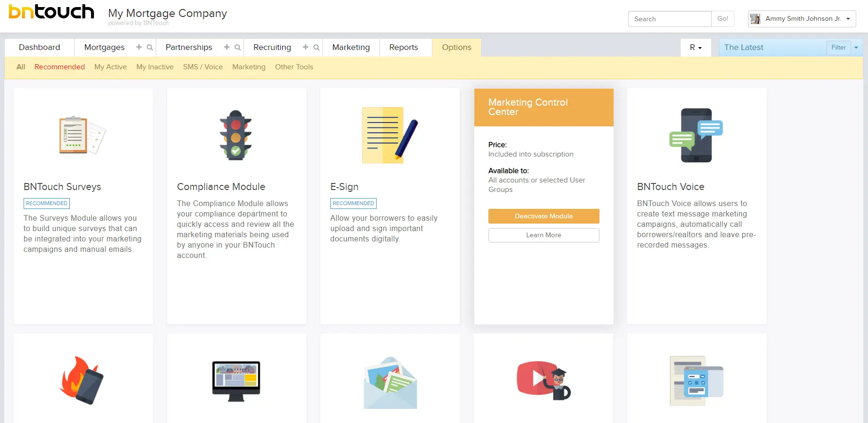Click the envelope with photos icon
Image resolution: width=868 pixels, height=423 pixels.
point(390,383)
